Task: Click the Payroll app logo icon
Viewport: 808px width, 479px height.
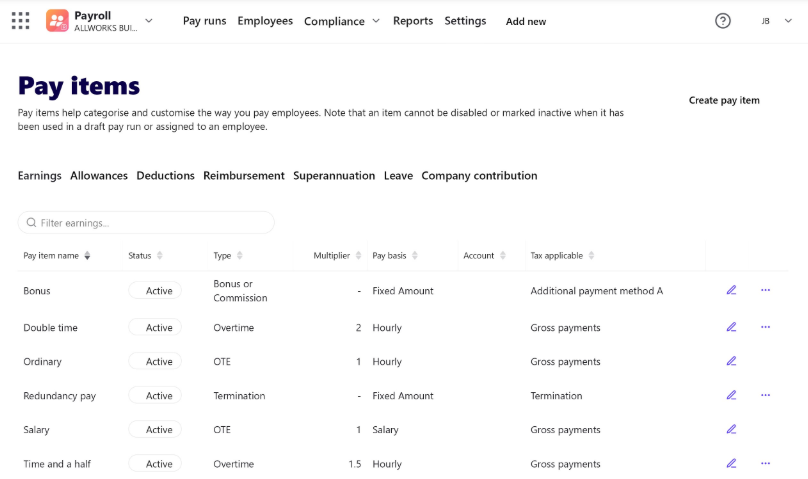Action: pyautogui.click(x=57, y=21)
